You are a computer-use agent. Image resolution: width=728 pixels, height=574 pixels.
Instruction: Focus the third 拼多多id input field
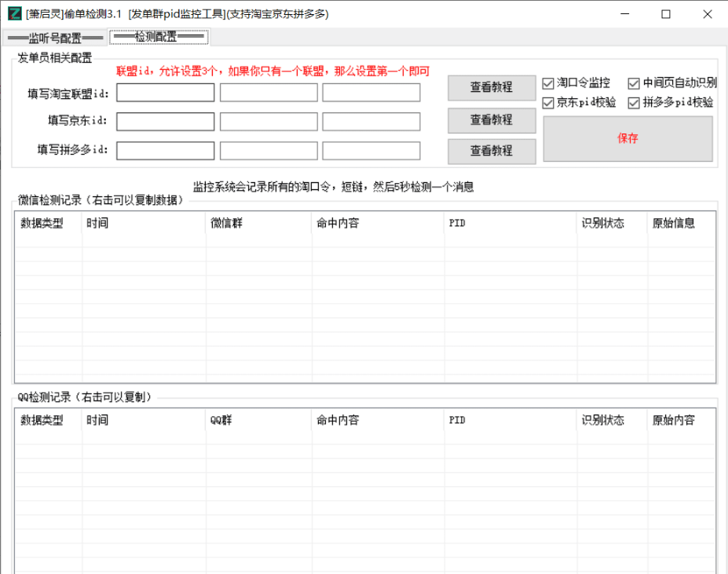[371, 151]
